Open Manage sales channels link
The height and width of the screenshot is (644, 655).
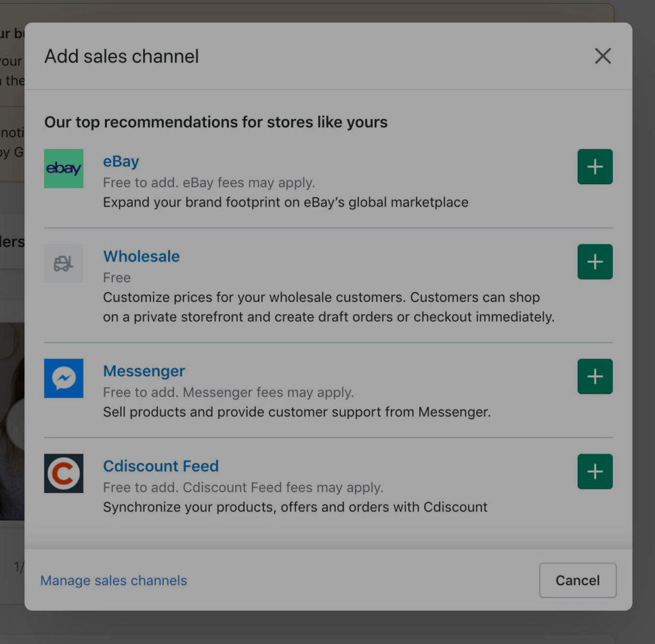tap(114, 581)
